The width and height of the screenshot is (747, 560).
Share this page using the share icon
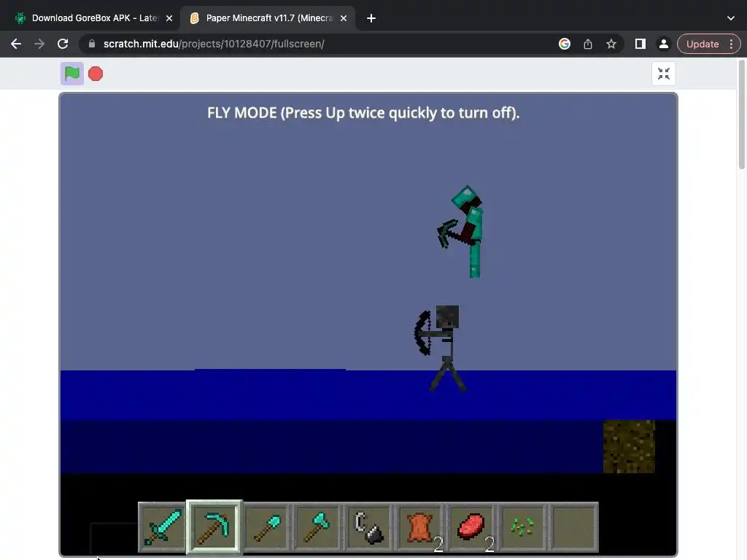[588, 44]
